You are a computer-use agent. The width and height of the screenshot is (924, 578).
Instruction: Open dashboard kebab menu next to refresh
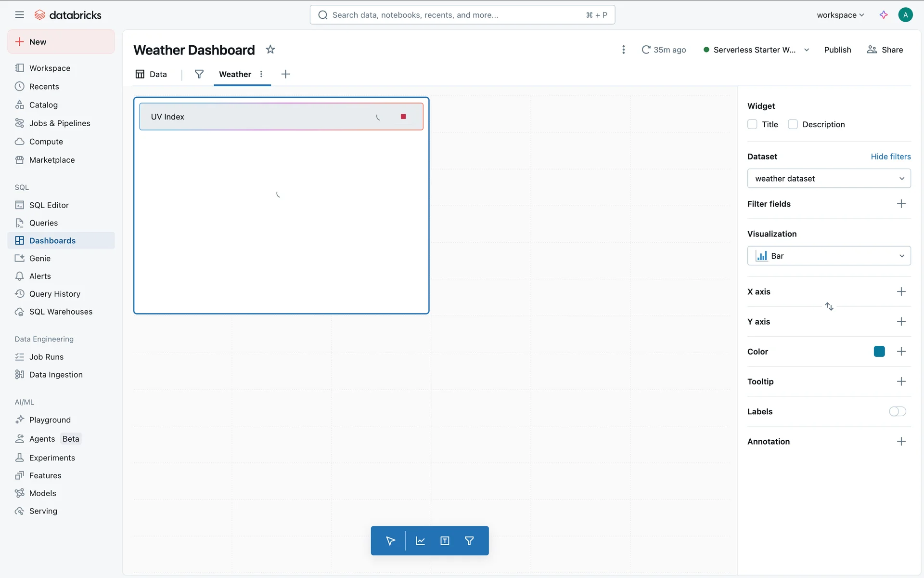[623, 50]
